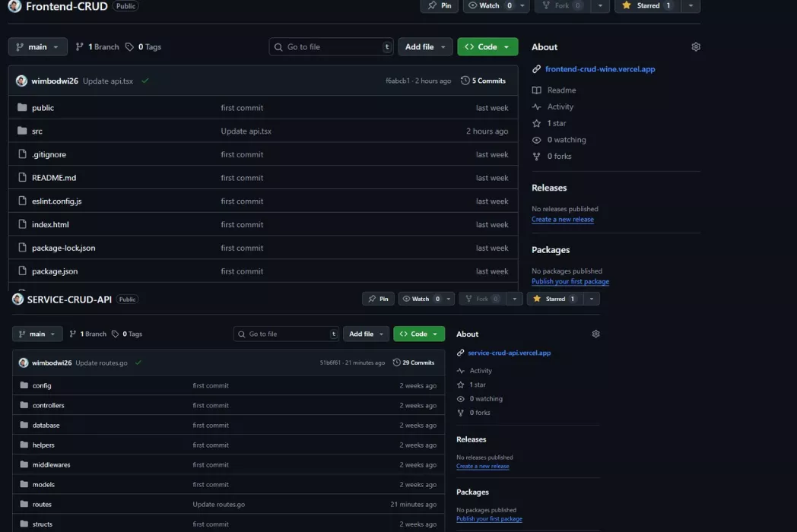This screenshot has width=797, height=532.
Task: Open the Update api.tsx commit message in the src row
Action: point(246,131)
